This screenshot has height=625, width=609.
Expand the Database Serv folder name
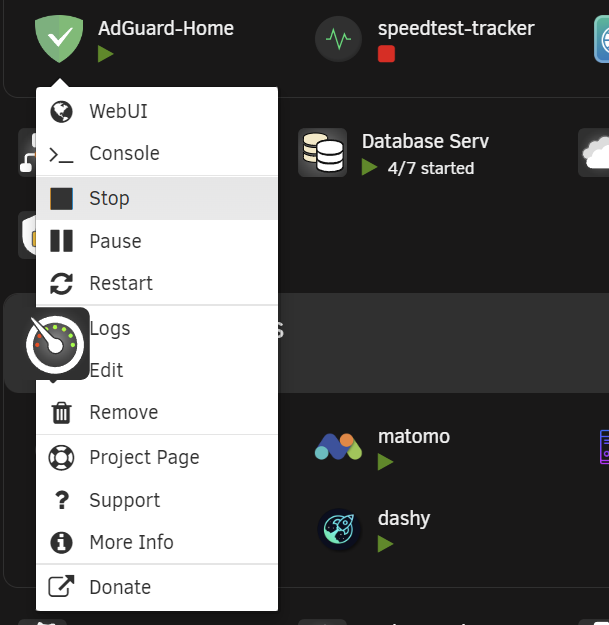click(x=425, y=142)
